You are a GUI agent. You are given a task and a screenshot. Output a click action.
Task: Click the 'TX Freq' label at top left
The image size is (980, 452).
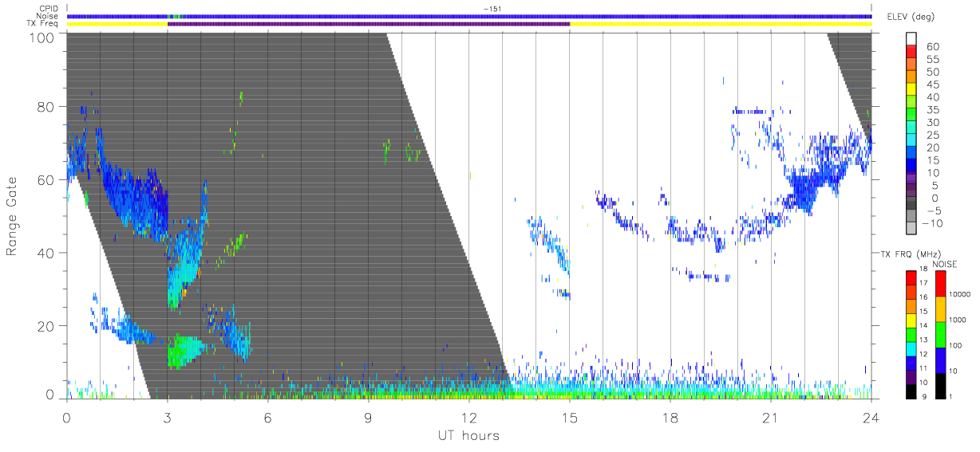44,23
